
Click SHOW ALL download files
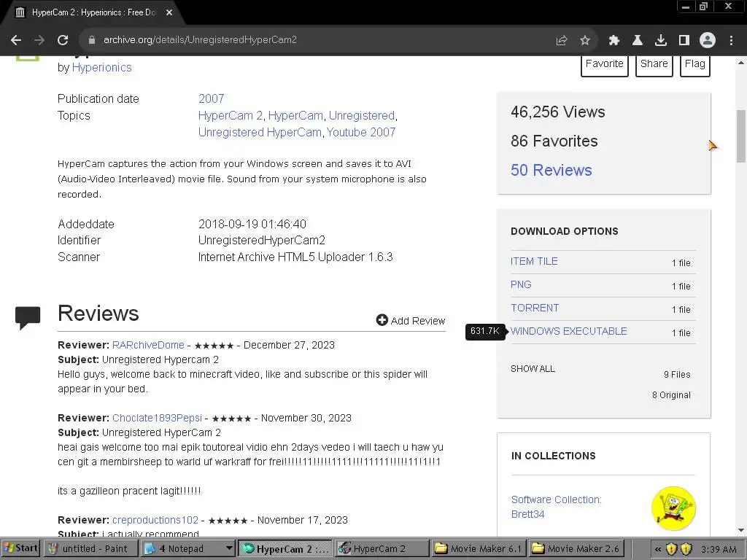(x=533, y=369)
